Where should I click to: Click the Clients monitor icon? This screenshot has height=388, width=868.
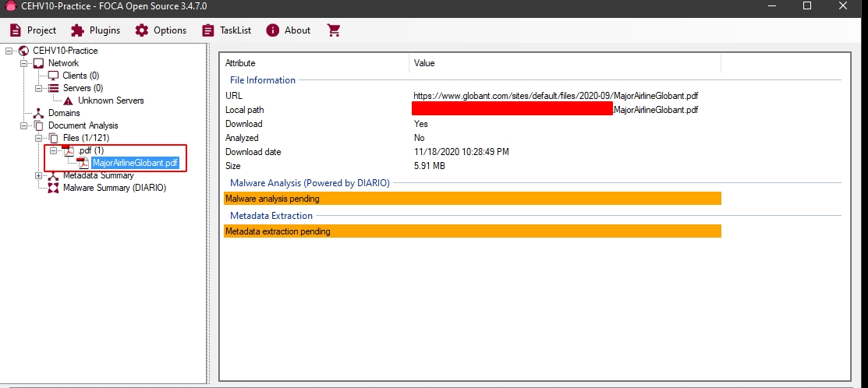point(53,76)
